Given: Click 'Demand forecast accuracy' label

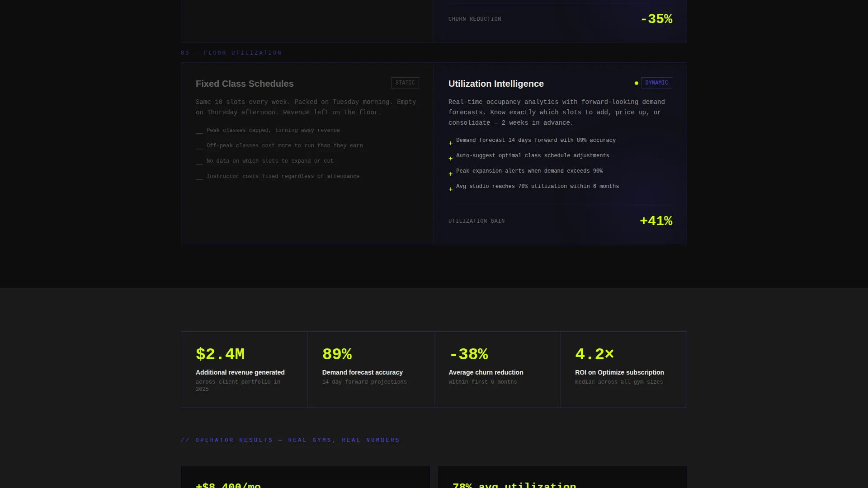Looking at the screenshot, I should tap(362, 372).
